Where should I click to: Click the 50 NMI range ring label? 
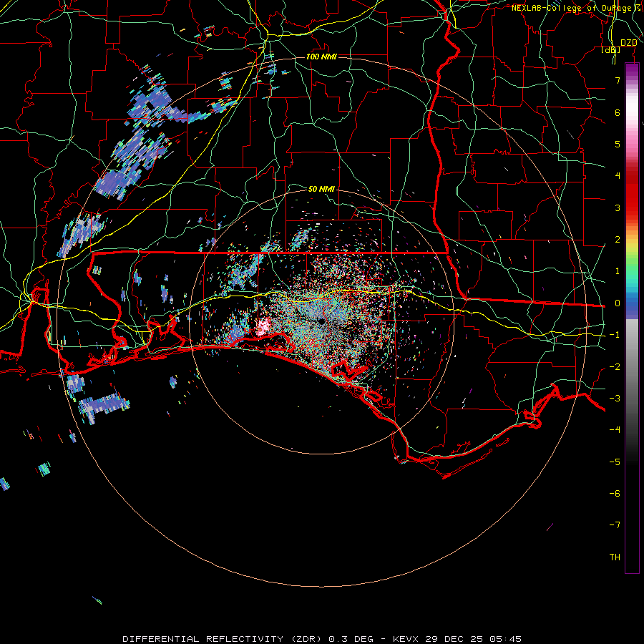coord(321,189)
